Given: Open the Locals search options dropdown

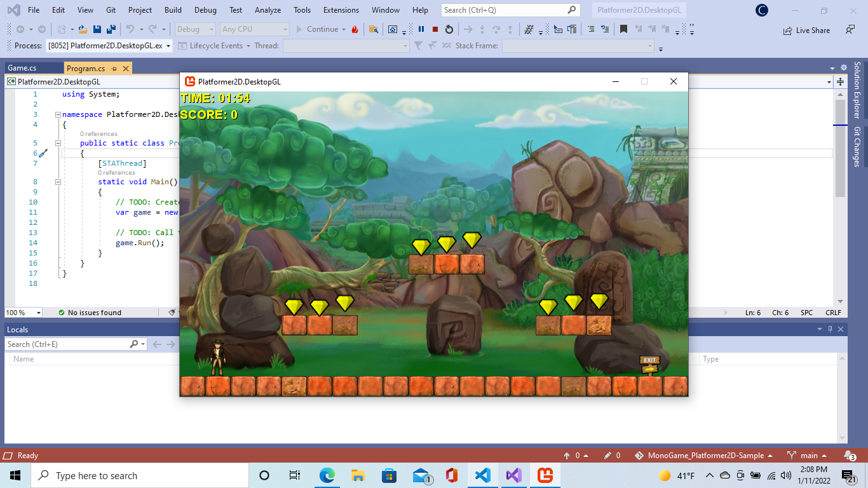Looking at the screenshot, I should click(143, 344).
